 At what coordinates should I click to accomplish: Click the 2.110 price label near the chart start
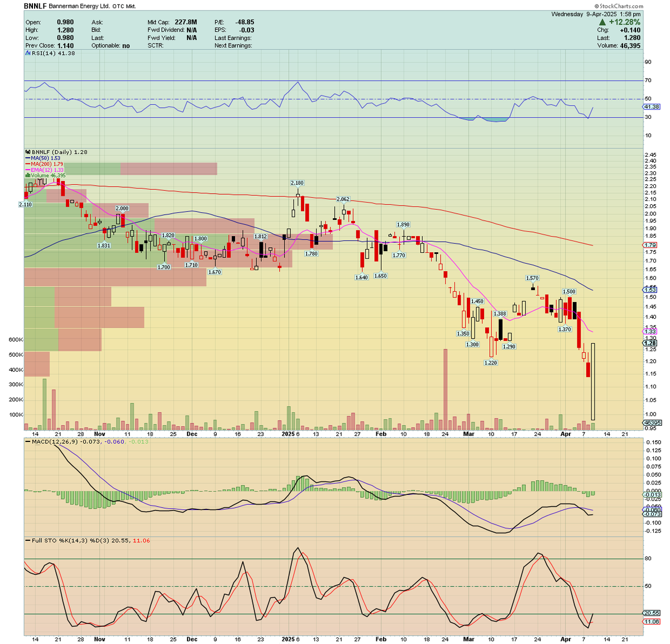pyautogui.click(x=26, y=205)
